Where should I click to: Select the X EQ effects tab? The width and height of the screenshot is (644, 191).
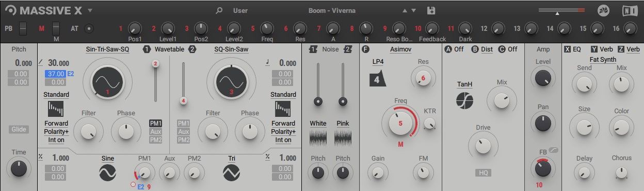click(x=573, y=49)
